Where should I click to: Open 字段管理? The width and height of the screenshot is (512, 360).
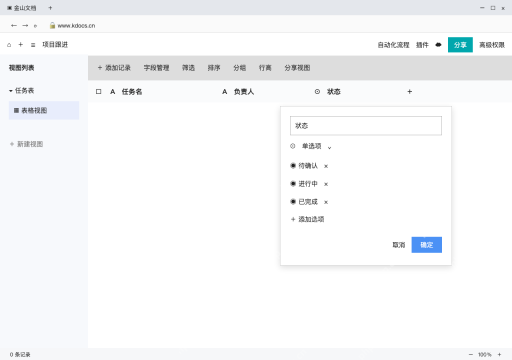(x=156, y=68)
